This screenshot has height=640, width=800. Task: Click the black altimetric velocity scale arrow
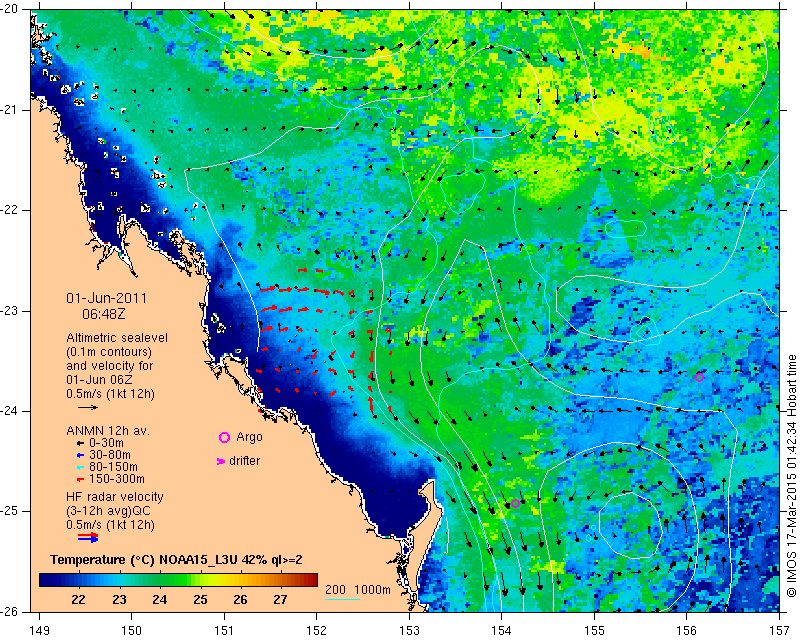pyautogui.click(x=88, y=407)
